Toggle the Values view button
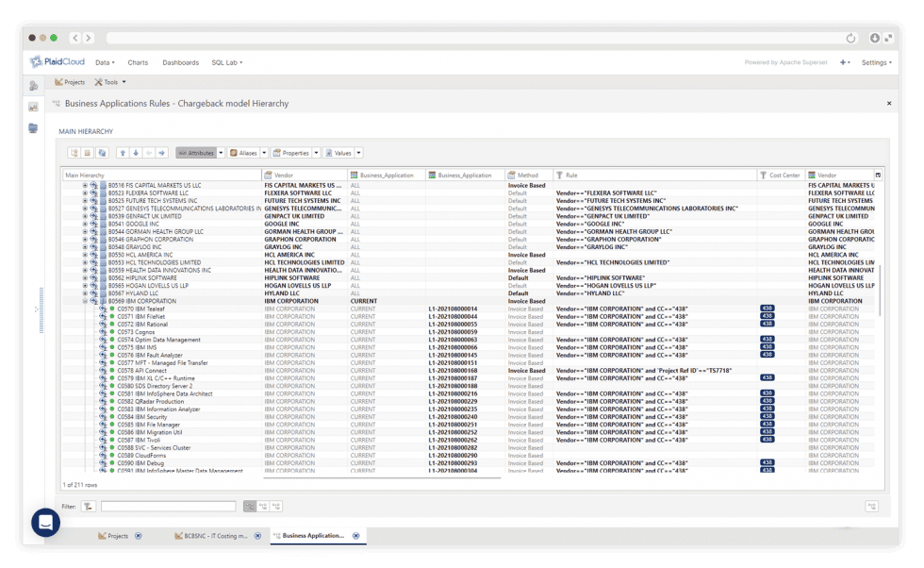 [x=338, y=153]
